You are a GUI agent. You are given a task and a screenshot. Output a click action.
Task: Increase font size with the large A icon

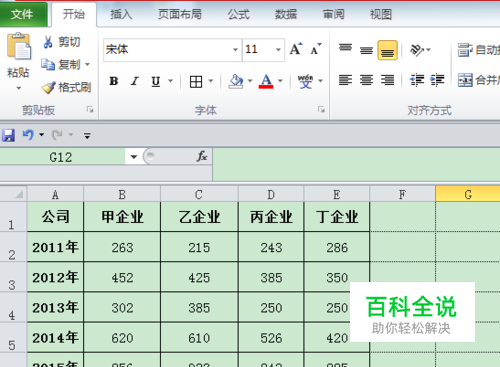click(x=296, y=49)
